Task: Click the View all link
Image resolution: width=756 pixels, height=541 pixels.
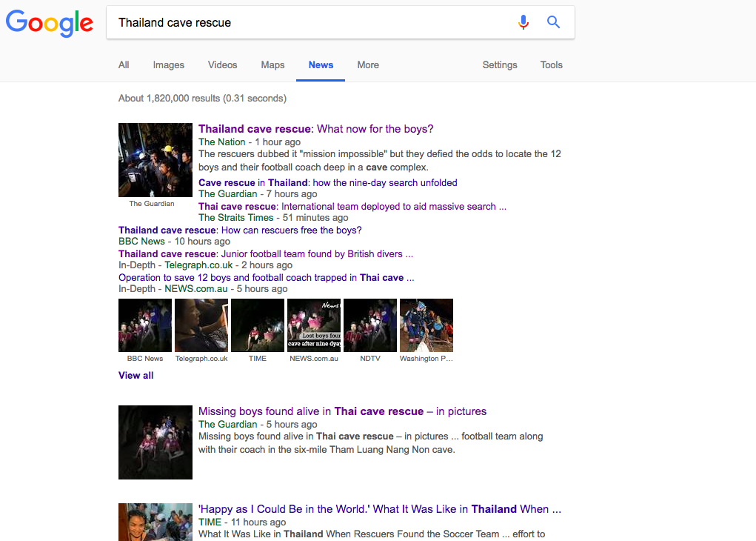Action: [x=136, y=375]
